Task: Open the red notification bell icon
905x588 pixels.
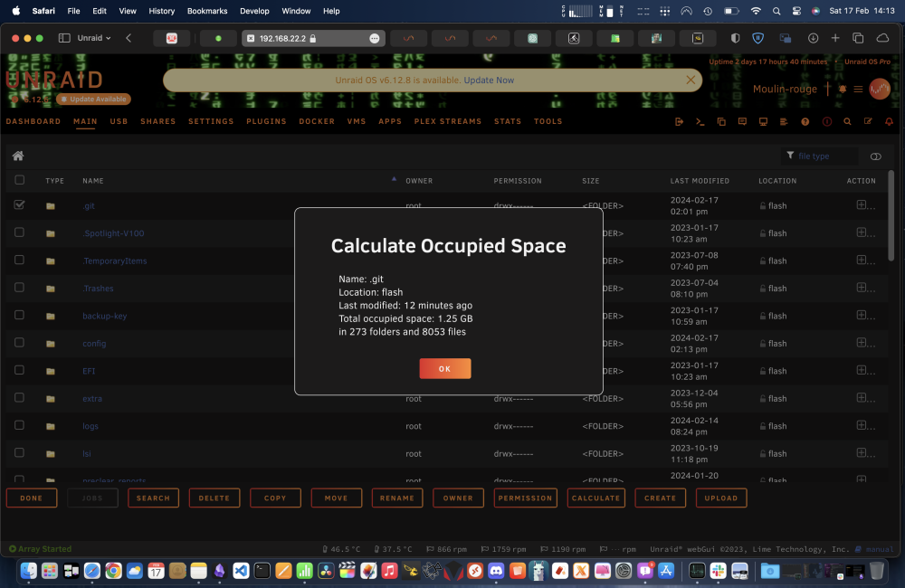Action: pyautogui.click(x=889, y=122)
